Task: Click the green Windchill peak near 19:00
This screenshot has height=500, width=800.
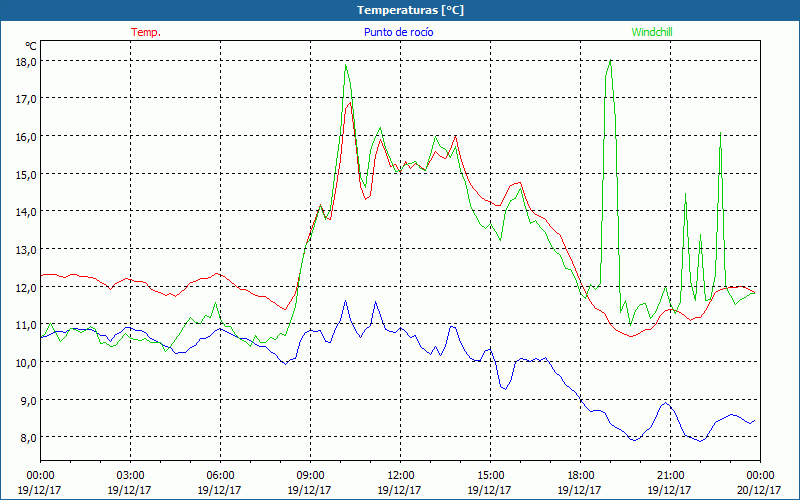Action: pyautogui.click(x=611, y=61)
